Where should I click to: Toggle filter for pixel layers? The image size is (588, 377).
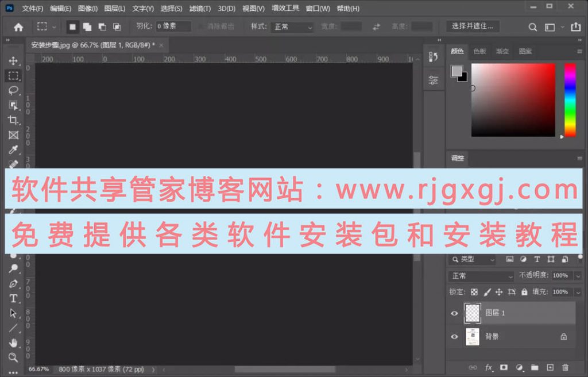[510, 259]
